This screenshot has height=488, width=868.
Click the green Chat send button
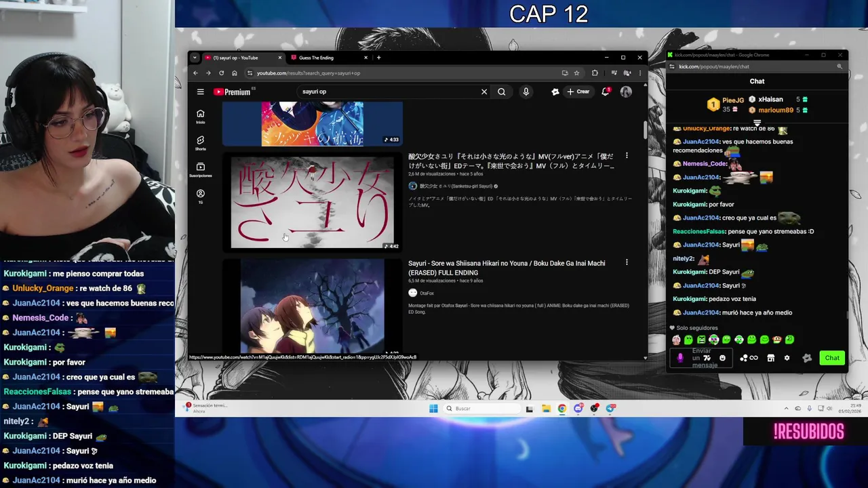[x=832, y=358]
